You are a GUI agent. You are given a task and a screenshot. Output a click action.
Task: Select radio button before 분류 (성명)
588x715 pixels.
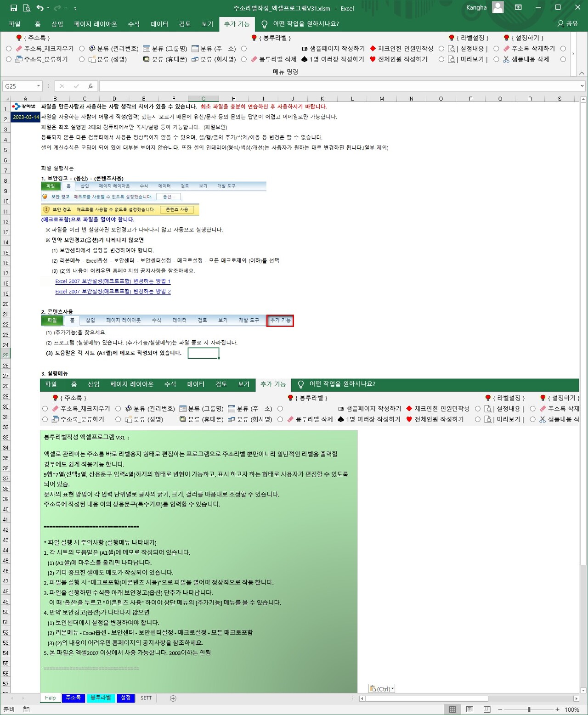[x=82, y=59]
